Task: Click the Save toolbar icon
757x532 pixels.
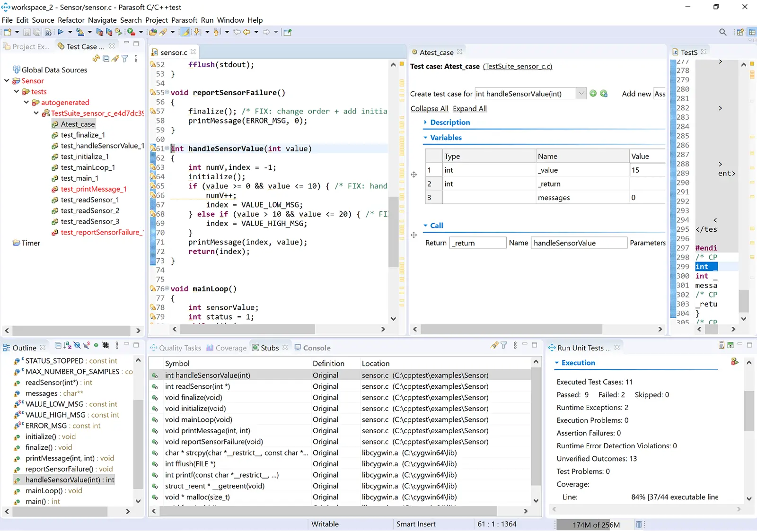Action: pyautogui.click(x=27, y=32)
